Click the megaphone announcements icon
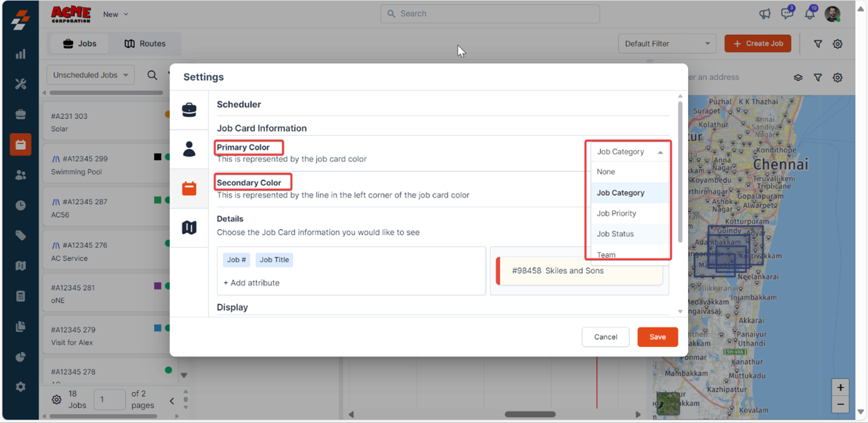 [765, 14]
